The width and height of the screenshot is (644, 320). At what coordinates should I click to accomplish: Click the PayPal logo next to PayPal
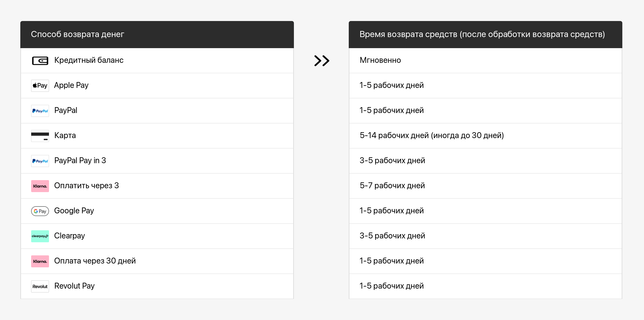(x=40, y=111)
